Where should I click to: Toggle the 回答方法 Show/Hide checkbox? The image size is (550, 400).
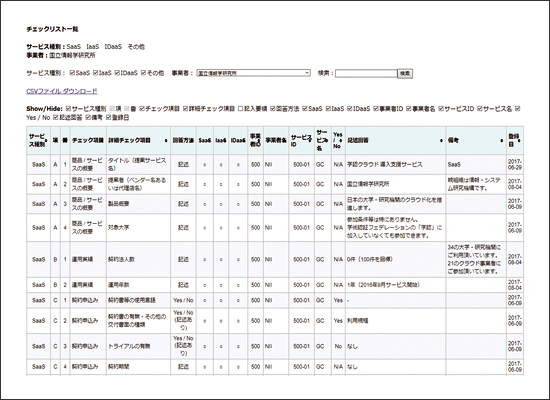273,109
